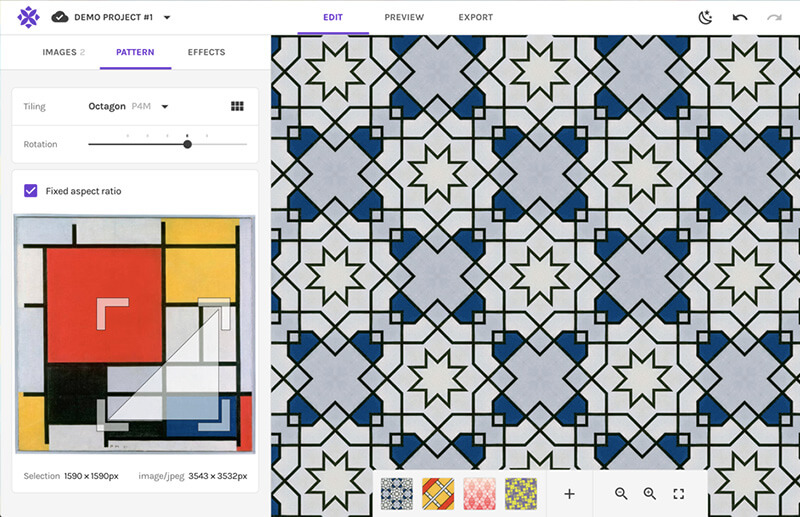
Task: Click the cloud saved status icon
Action: click(60, 17)
